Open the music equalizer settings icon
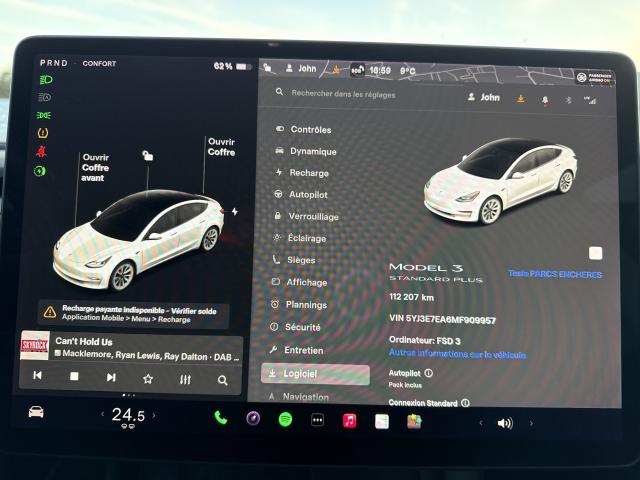Screen dimensions: 640x480 (185, 379)
